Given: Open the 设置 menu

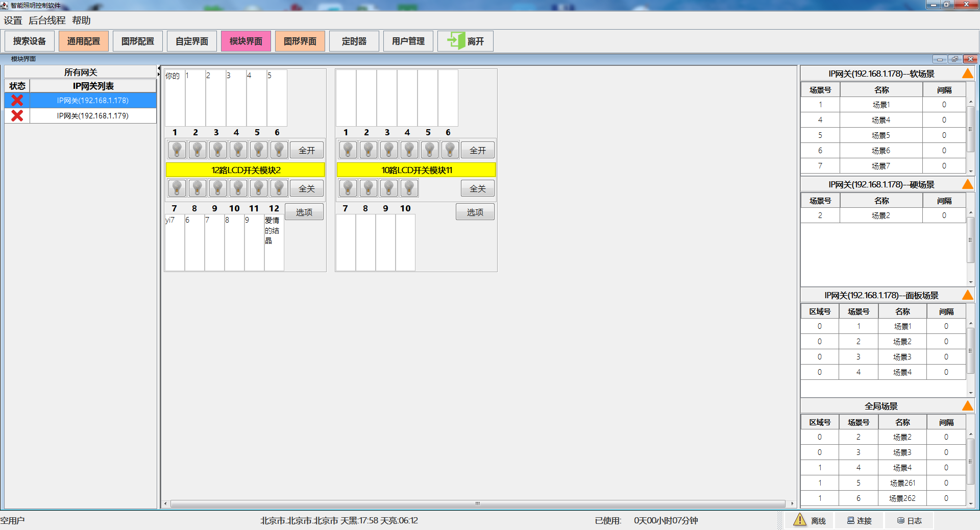Looking at the screenshot, I should (13, 20).
